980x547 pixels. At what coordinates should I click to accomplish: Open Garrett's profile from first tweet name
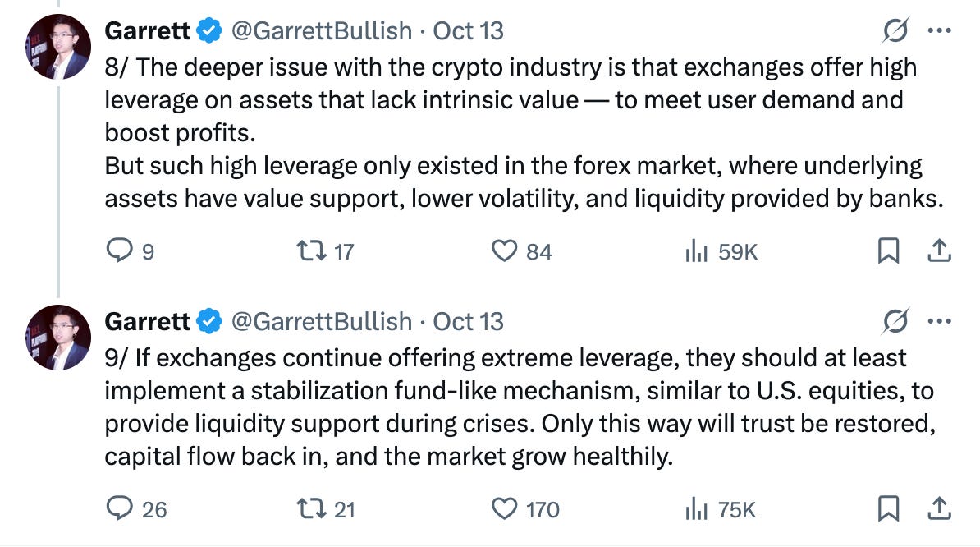coord(147,30)
